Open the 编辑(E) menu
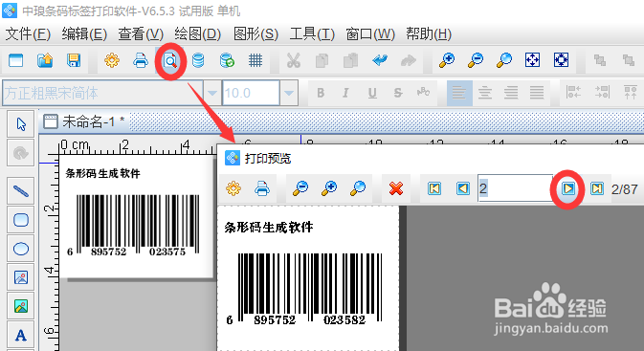The height and width of the screenshot is (351, 644). coord(84,34)
